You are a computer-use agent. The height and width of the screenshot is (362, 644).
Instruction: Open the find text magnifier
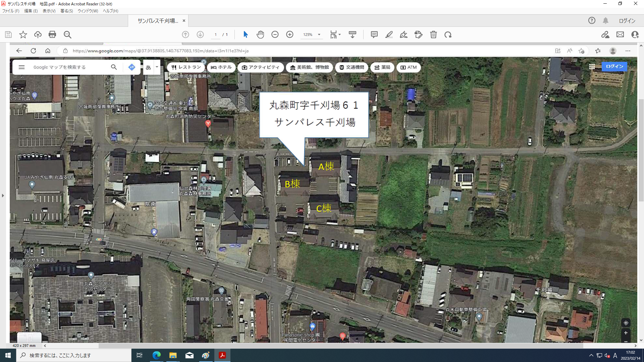tap(67, 35)
